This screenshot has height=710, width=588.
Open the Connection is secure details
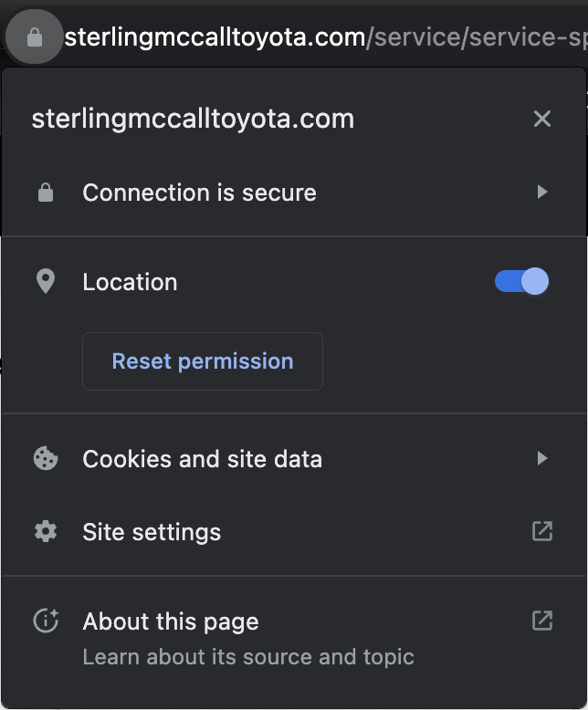(294, 193)
